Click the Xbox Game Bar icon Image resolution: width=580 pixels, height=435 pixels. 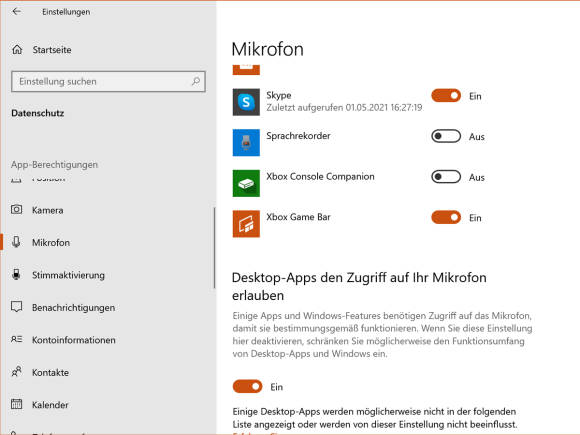point(246,224)
